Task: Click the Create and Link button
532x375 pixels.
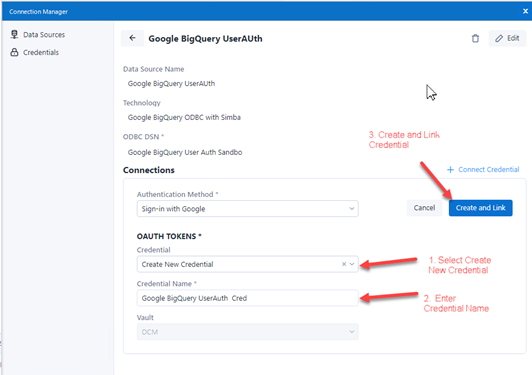Action: [480, 208]
